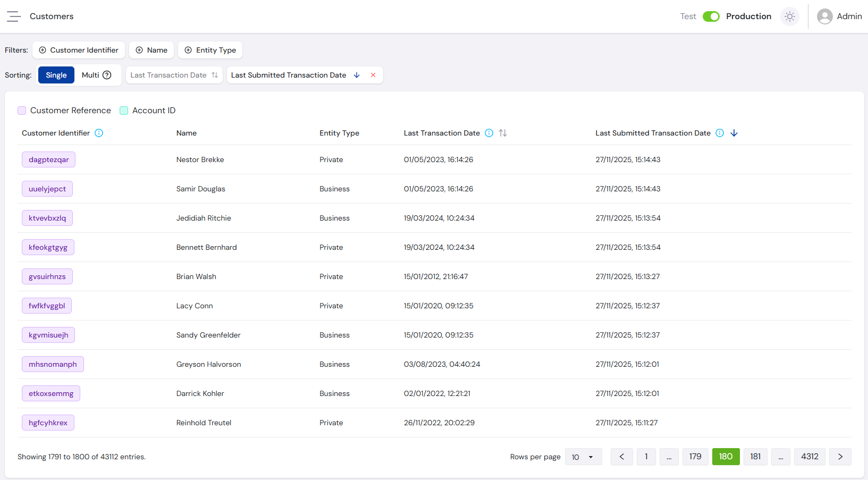Click Last Transaction Date sorting chip

174,75
